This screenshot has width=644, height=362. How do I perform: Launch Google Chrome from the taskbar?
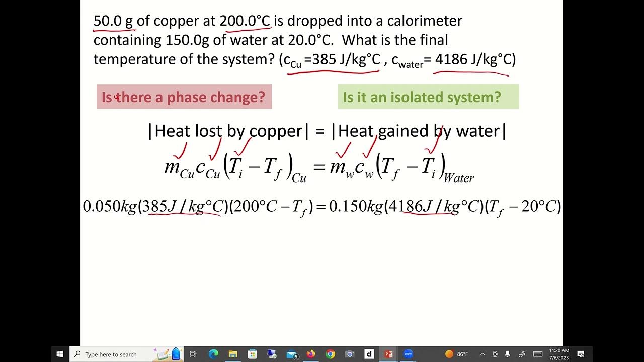coord(330,354)
